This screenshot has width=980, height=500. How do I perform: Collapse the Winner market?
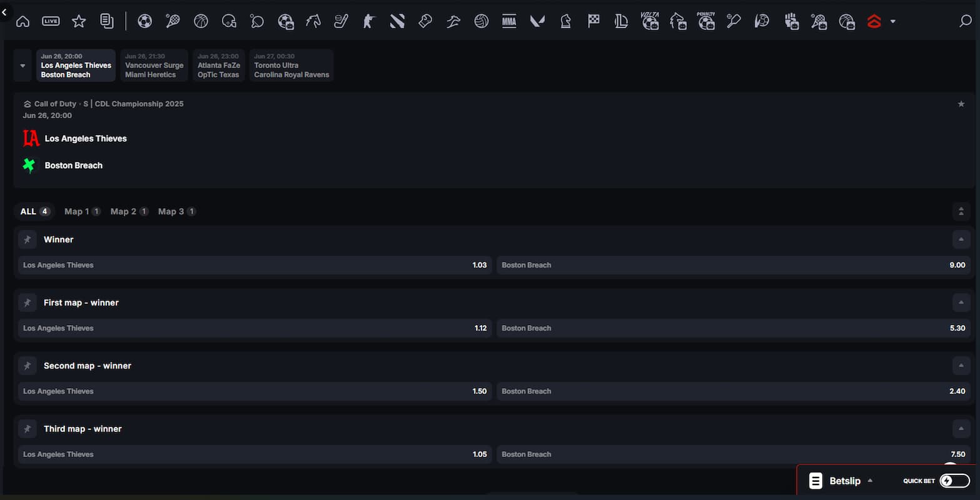pos(961,239)
